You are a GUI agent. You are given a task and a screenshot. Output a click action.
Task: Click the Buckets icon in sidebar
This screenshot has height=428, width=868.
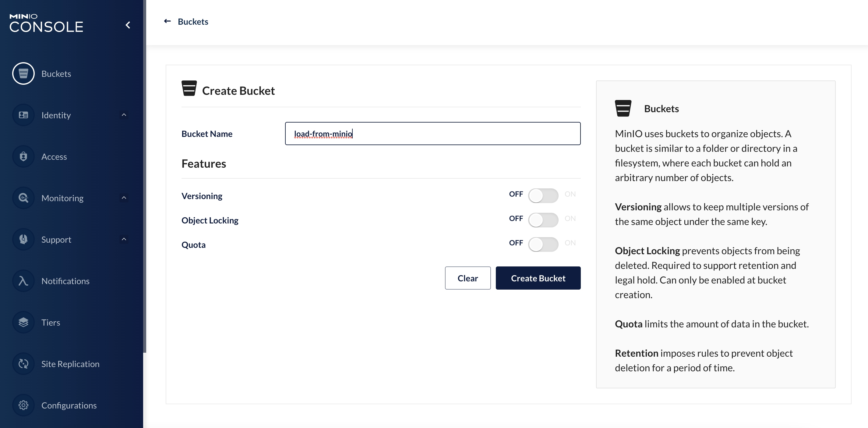click(23, 73)
